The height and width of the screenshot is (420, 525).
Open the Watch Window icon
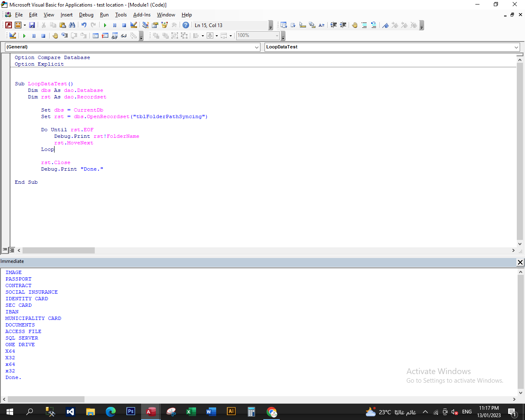(x=114, y=36)
